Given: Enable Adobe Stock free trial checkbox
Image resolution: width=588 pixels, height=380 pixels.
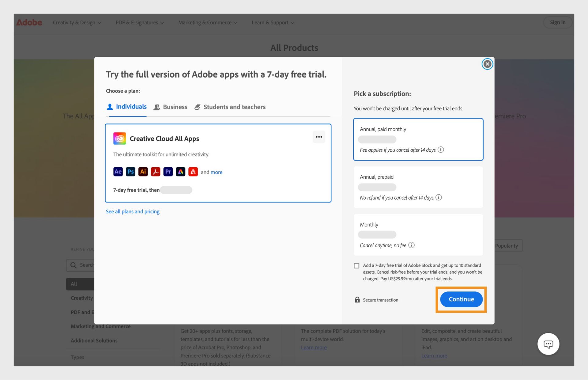Looking at the screenshot, I should coord(356,265).
